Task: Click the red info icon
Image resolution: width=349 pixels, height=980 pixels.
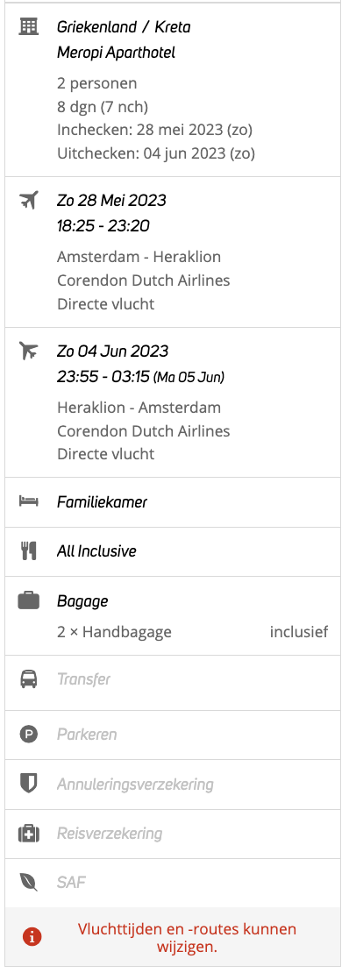Action: point(32,937)
